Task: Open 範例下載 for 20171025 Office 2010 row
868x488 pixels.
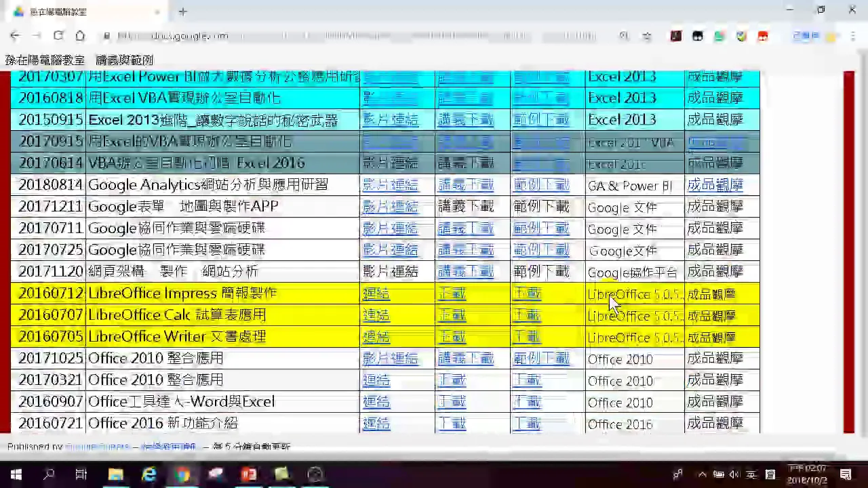Action: (x=540, y=359)
